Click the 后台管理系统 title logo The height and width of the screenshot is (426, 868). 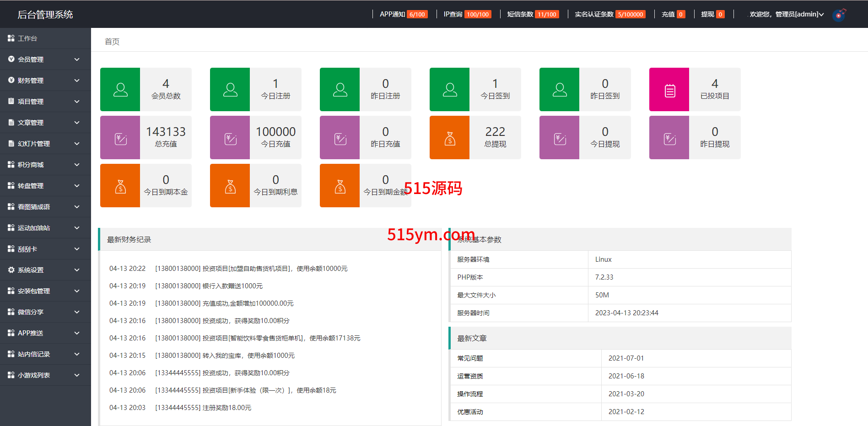click(x=45, y=15)
